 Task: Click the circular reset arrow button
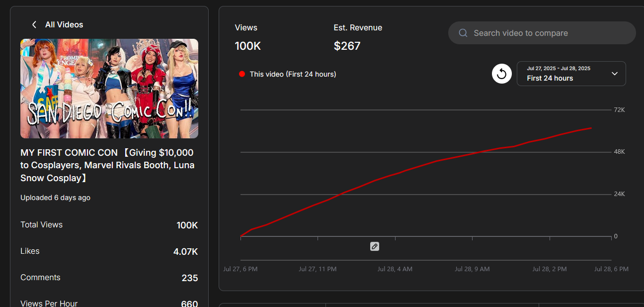pos(502,74)
